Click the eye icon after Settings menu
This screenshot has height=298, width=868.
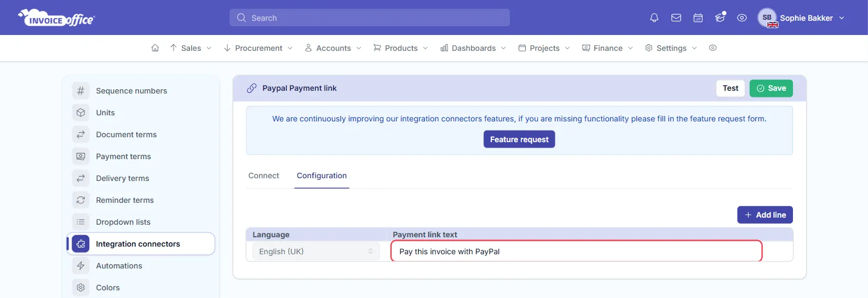point(712,48)
